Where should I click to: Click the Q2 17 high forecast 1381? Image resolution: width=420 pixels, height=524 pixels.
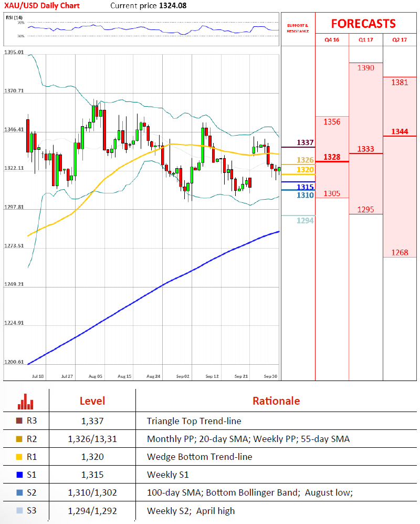click(x=400, y=83)
